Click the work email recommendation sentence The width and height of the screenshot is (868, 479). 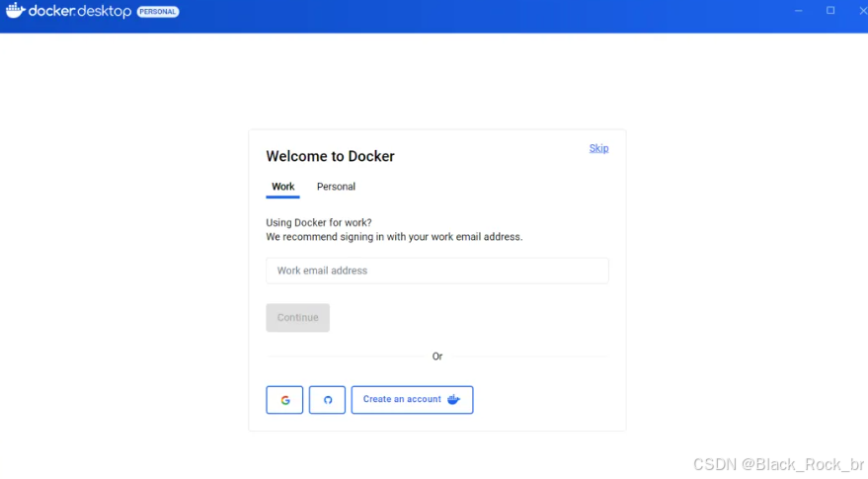click(394, 237)
